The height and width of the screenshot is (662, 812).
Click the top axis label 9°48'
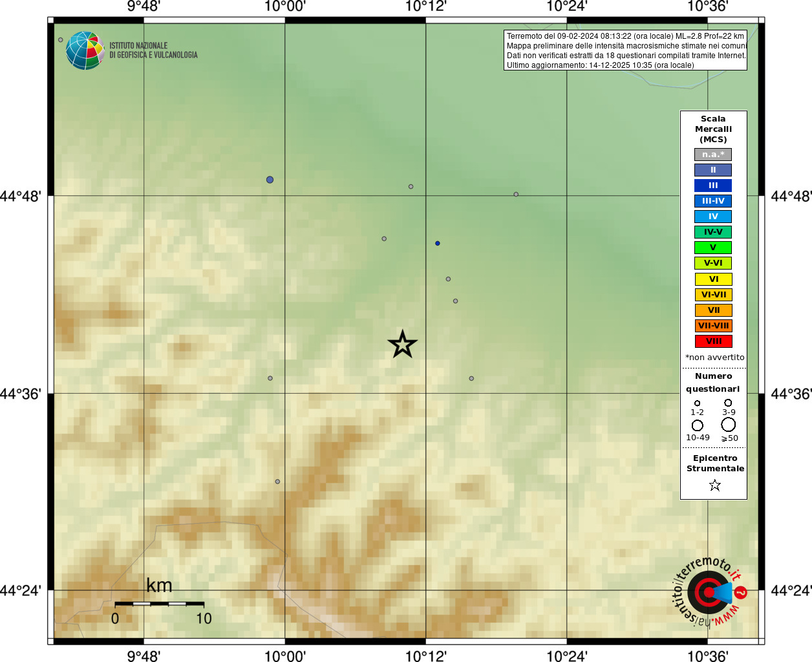(x=144, y=6)
